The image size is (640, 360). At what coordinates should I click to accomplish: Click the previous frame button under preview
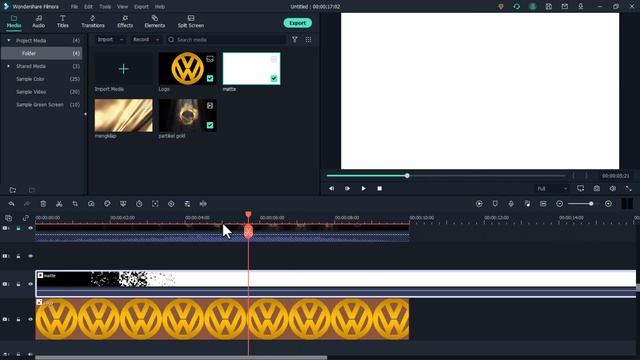coord(331,189)
